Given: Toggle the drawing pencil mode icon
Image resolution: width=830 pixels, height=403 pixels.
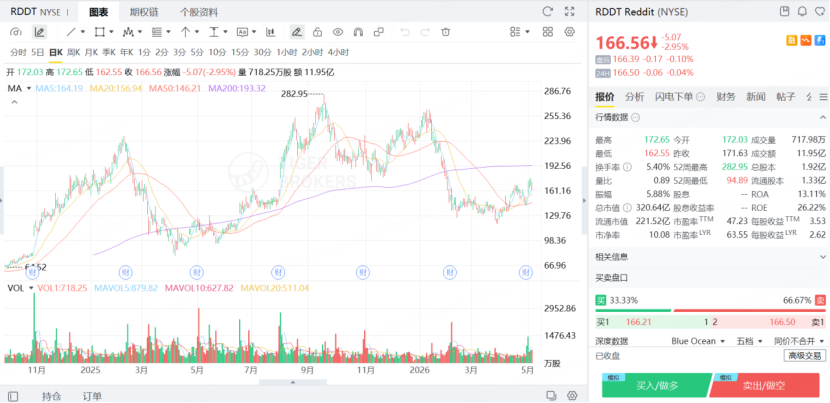Looking at the screenshot, I should point(39,32).
